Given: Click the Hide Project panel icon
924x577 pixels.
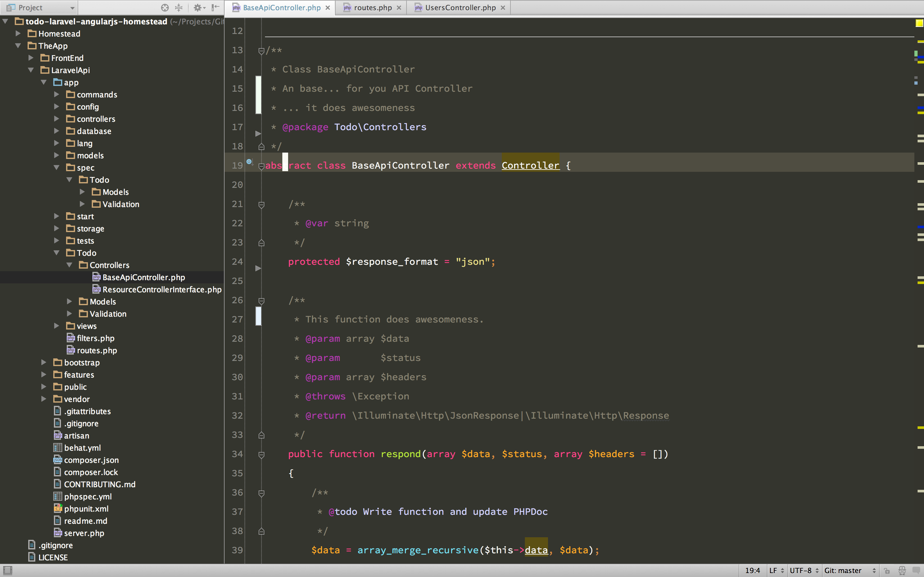Looking at the screenshot, I should [216, 7].
